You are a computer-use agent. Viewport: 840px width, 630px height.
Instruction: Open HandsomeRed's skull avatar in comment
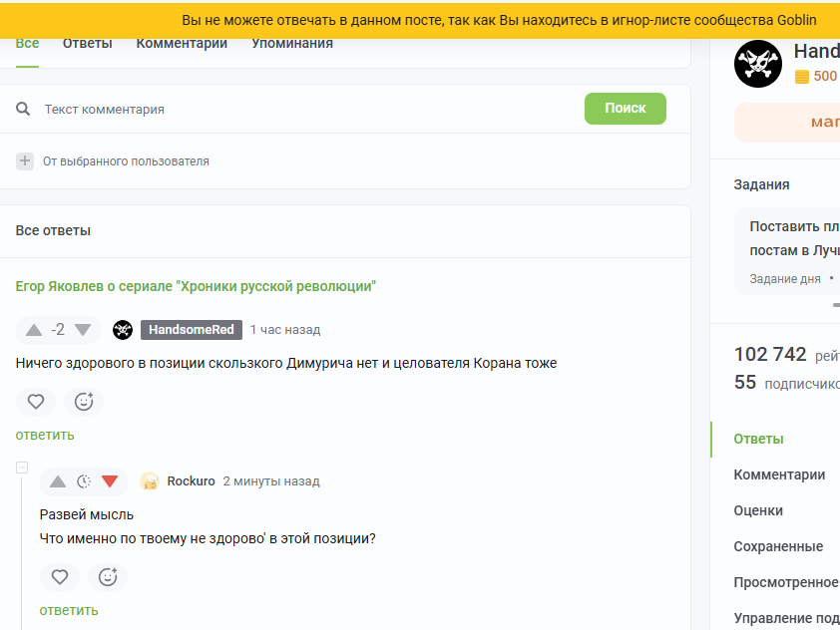pyautogui.click(x=123, y=330)
